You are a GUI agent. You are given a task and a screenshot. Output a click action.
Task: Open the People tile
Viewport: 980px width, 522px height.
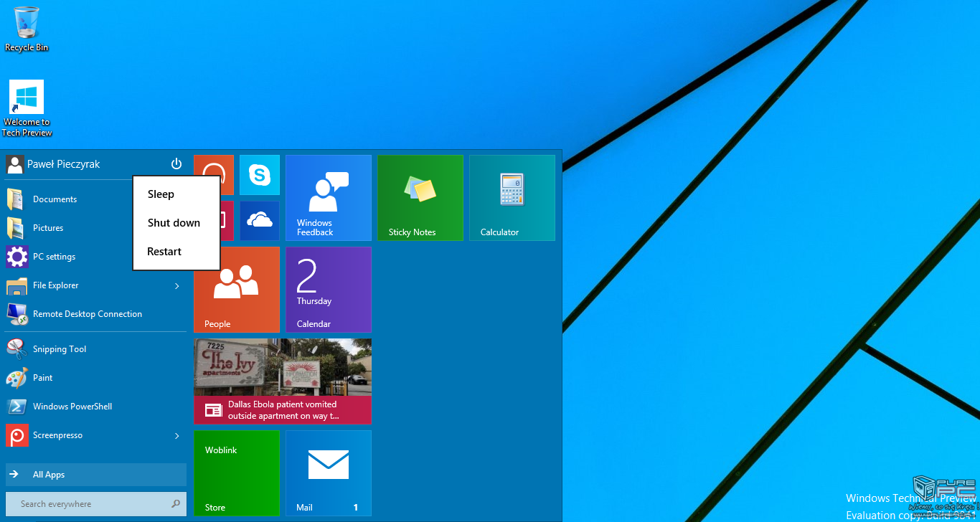(x=236, y=290)
